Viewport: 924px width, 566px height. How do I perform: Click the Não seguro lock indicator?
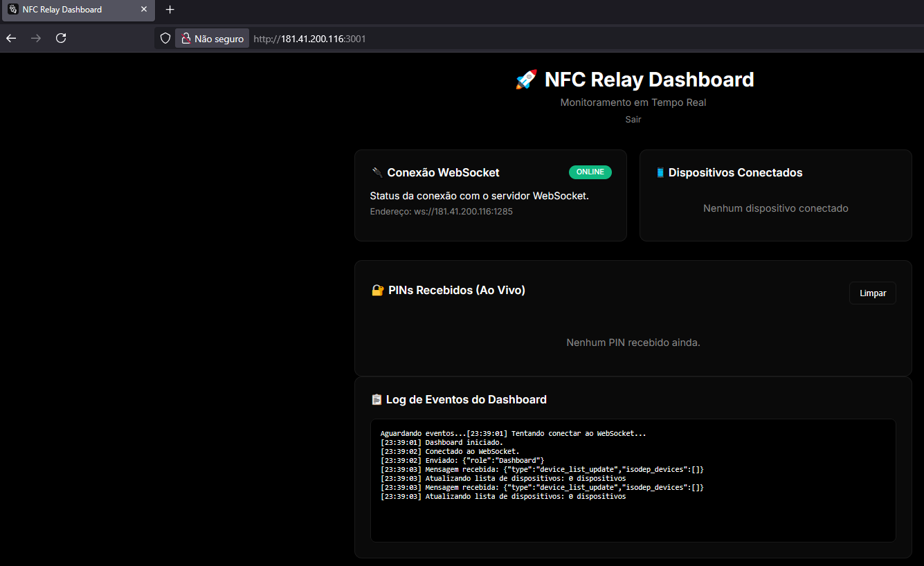pyautogui.click(x=212, y=39)
